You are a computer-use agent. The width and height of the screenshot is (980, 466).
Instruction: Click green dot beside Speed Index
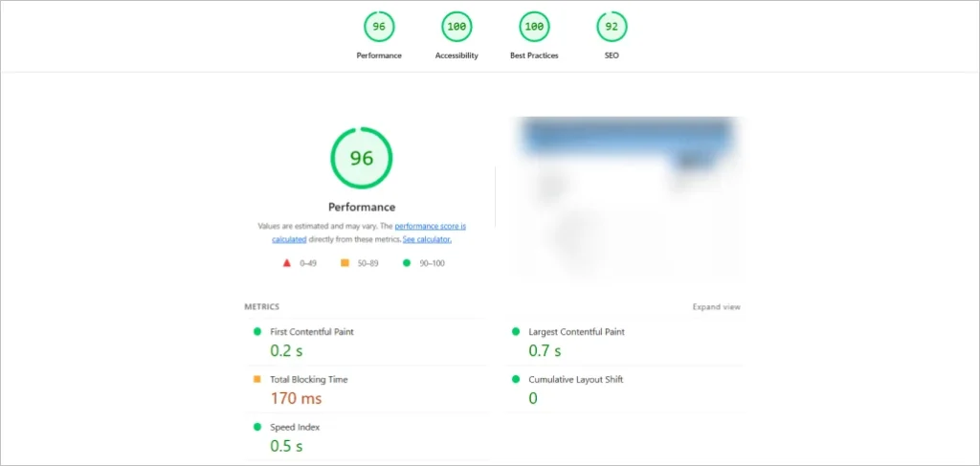[256, 427]
